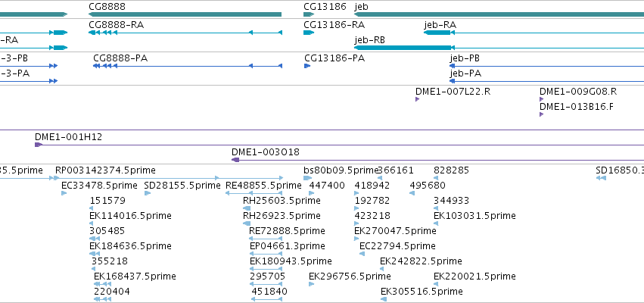
Task: Click EST EK220021.5prime label
Action: 474,276
